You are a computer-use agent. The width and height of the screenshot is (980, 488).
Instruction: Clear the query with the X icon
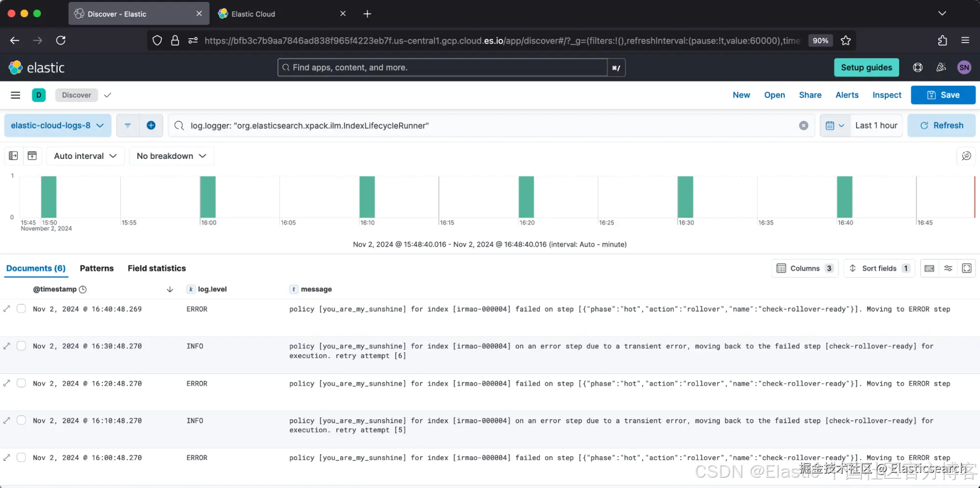804,126
